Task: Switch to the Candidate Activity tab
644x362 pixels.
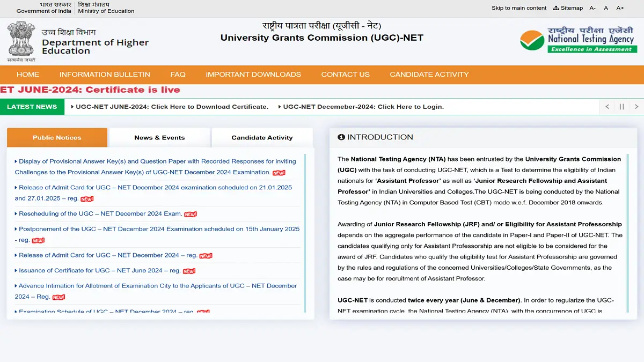Action: pyautogui.click(x=262, y=137)
